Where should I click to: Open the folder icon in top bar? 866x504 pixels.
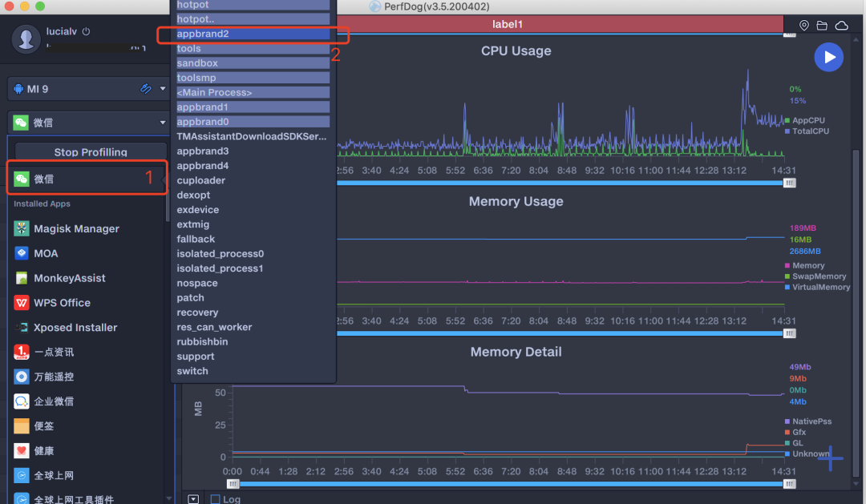822,26
